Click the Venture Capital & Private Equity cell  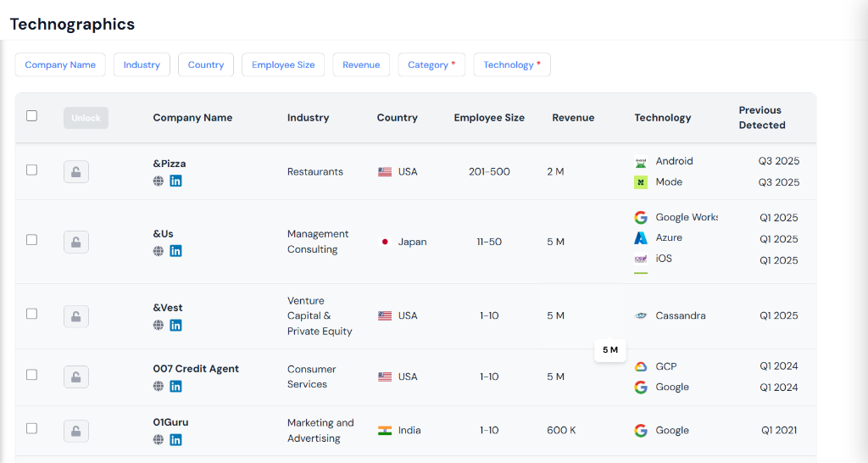coord(320,315)
